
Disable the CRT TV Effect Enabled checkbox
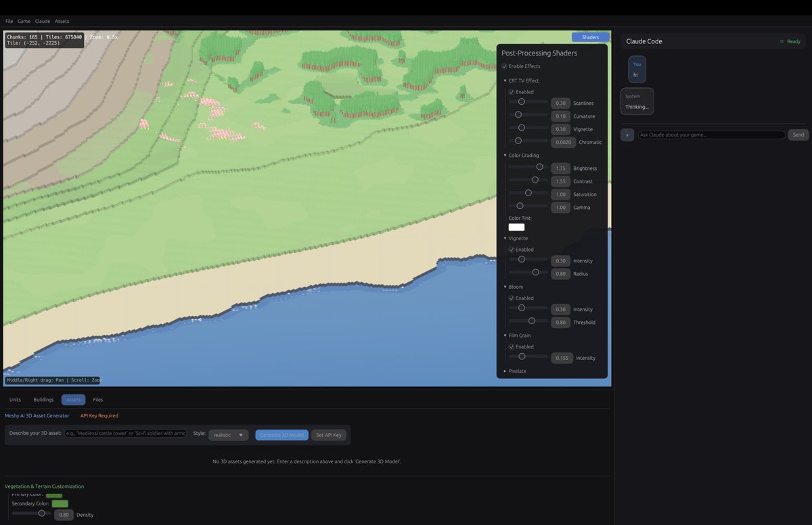[512, 92]
